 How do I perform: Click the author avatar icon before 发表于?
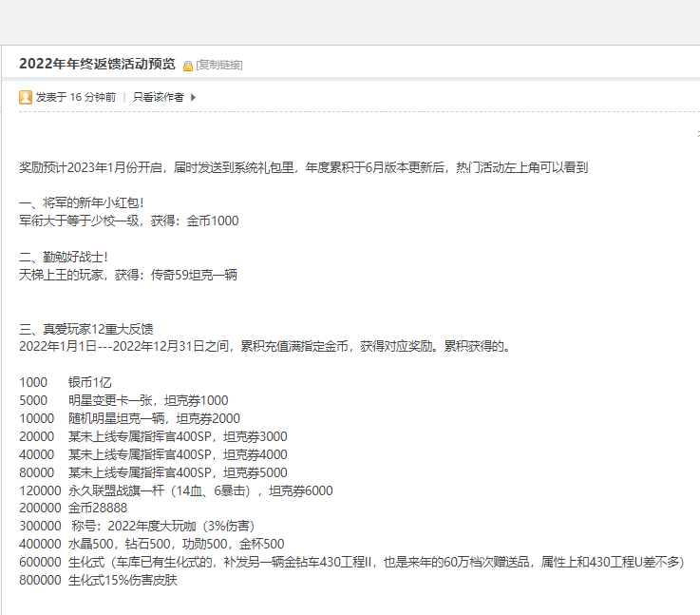(26, 97)
